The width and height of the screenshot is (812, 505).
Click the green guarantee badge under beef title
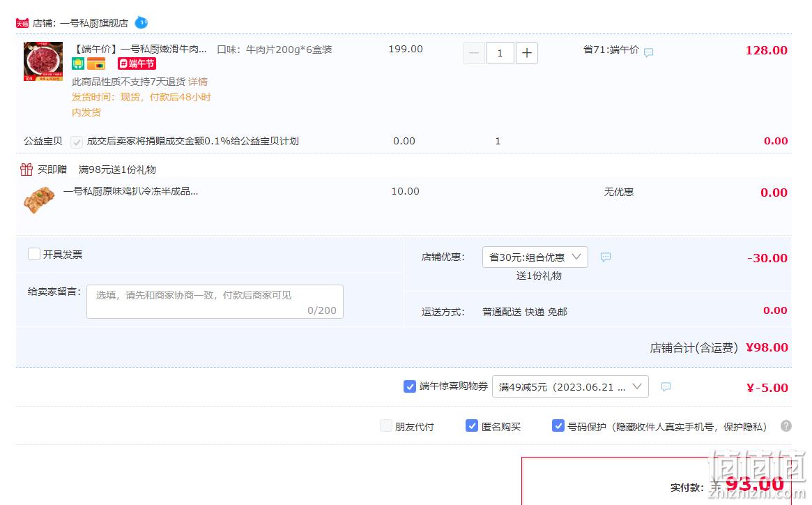77,63
